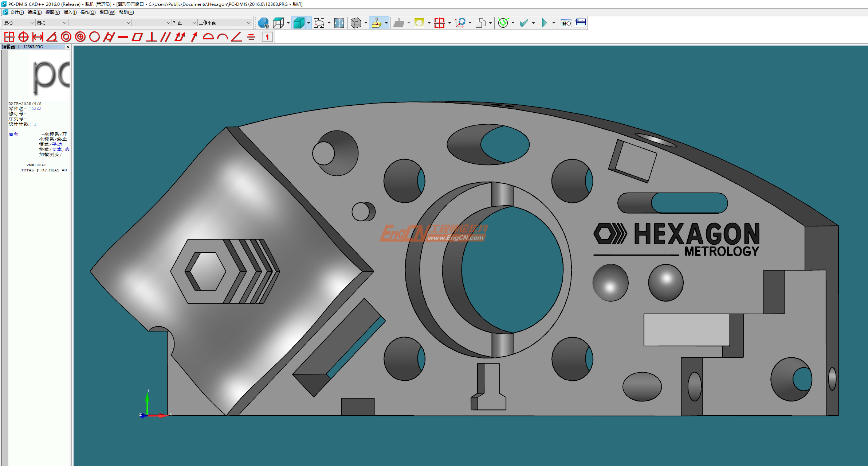
Task: Click the part name value 12363
Action: pyautogui.click(x=35, y=109)
